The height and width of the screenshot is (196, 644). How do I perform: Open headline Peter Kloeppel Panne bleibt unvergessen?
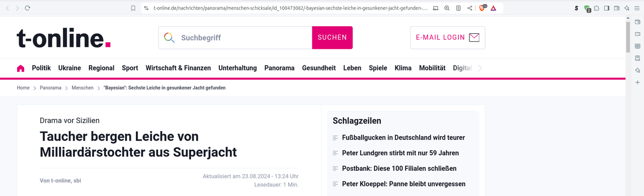(x=404, y=184)
